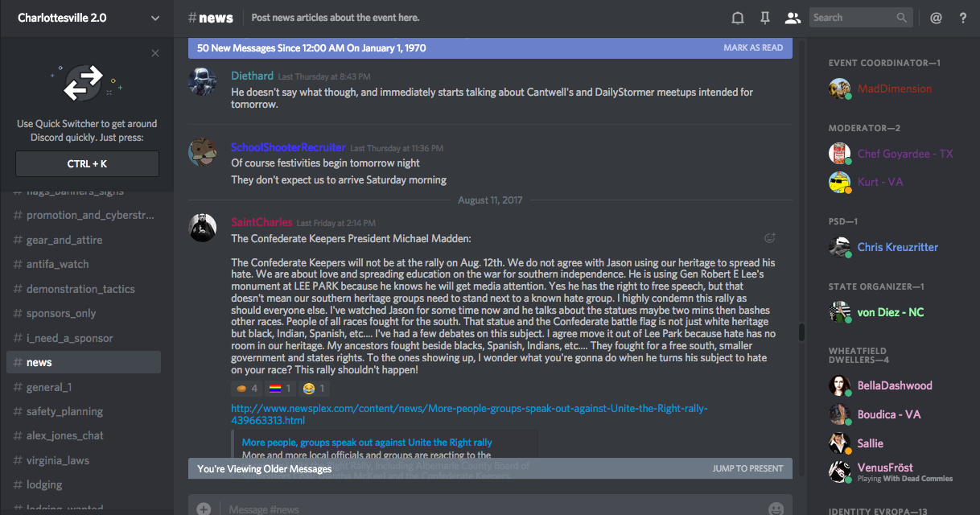Open the newsplex.com article link
Screen dimensions: 980x515
pos(469,414)
